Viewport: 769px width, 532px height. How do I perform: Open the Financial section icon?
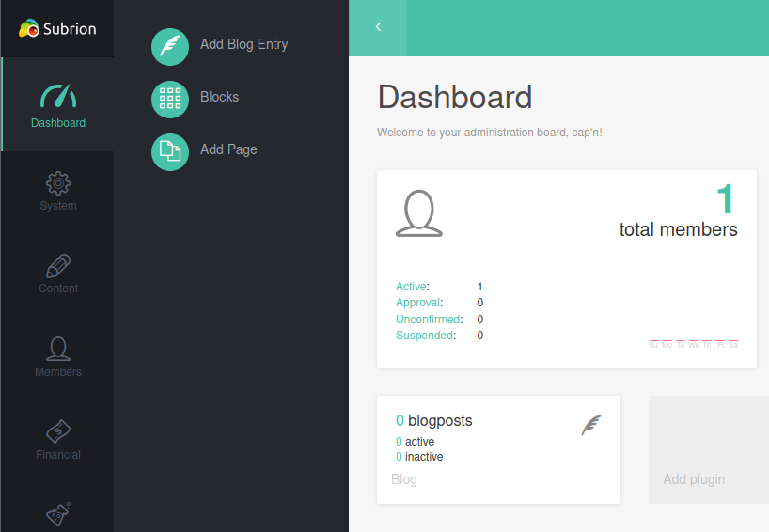(57, 431)
